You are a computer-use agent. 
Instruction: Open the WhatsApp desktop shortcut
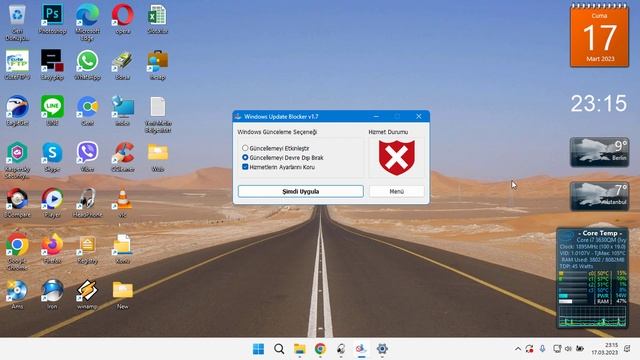click(87, 65)
